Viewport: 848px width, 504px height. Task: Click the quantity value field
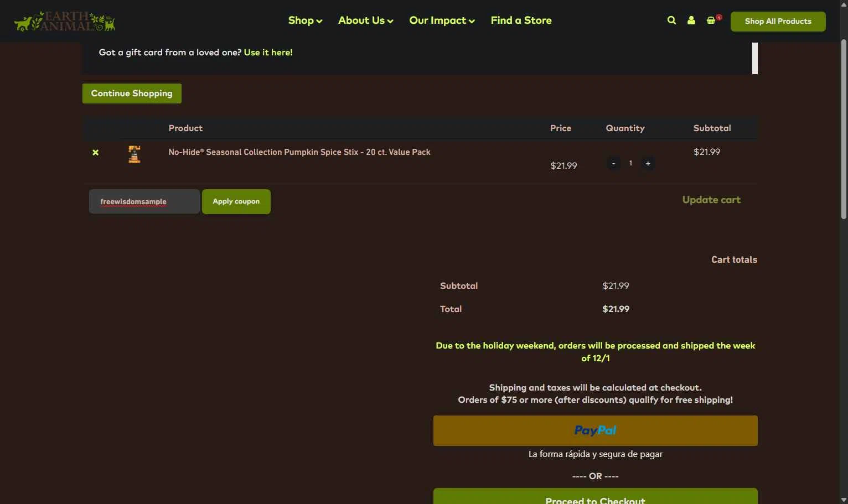point(630,163)
